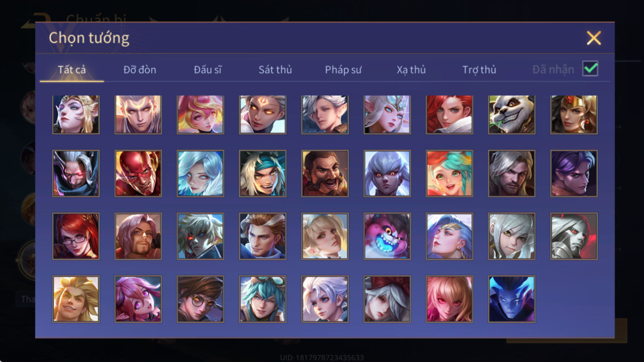644x362 pixels.
Task: Select the green-haired girl with orange hat
Action: [x=449, y=174]
